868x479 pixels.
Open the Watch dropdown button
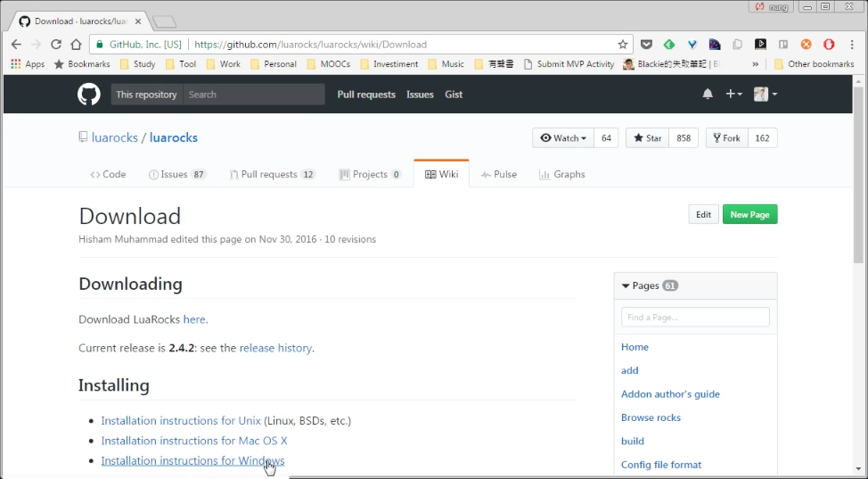(x=563, y=138)
